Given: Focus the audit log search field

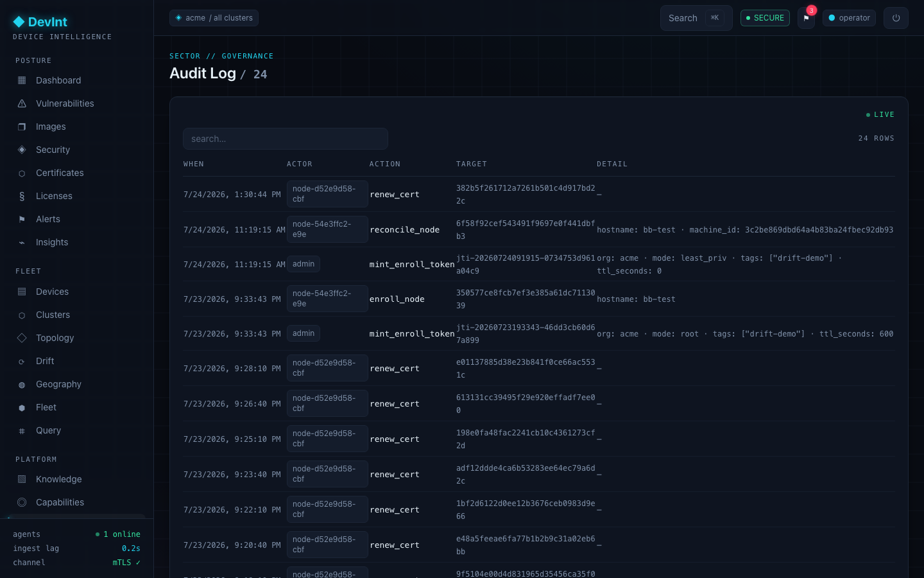Looking at the screenshot, I should [x=286, y=139].
